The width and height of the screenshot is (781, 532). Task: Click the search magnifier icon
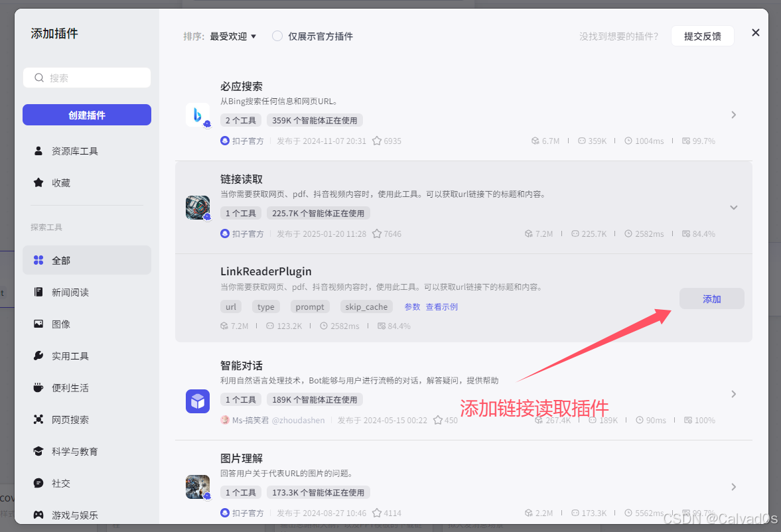pyautogui.click(x=39, y=78)
